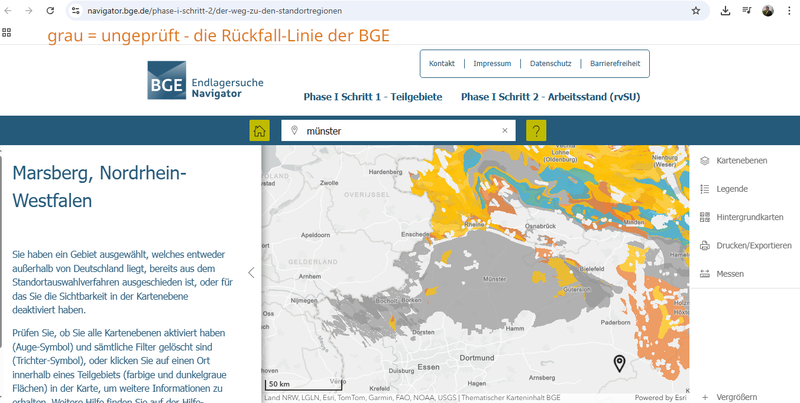Bookmark this page with the star icon

tap(696, 10)
